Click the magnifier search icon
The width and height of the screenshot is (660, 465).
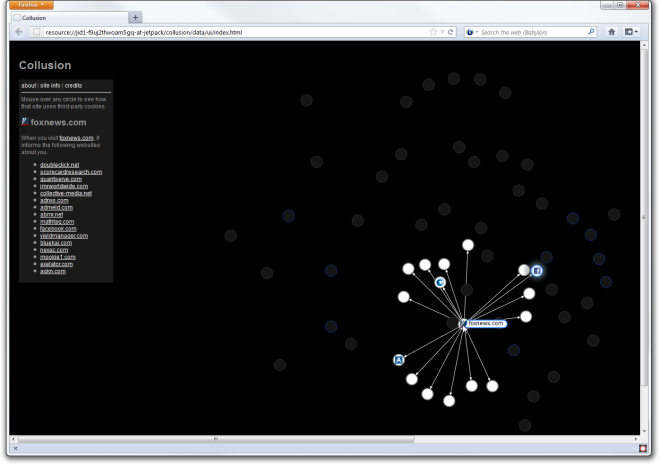591,32
